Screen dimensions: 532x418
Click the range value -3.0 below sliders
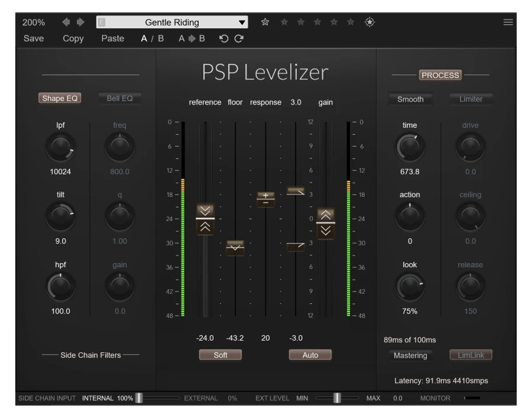point(296,338)
